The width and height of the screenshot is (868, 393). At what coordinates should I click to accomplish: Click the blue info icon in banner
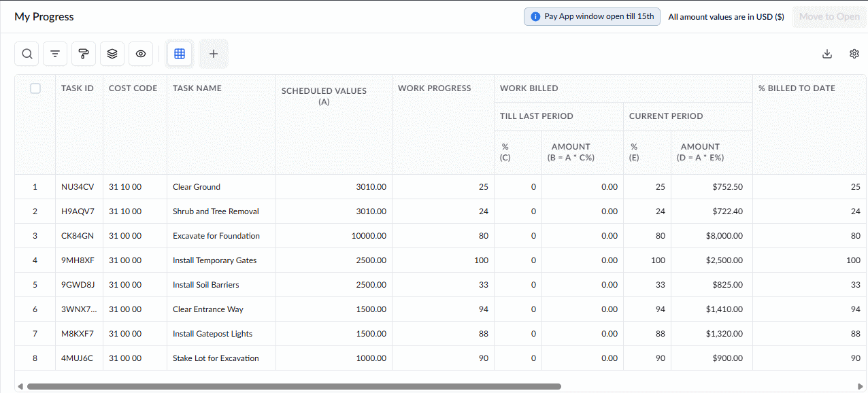pyautogui.click(x=536, y=16)
